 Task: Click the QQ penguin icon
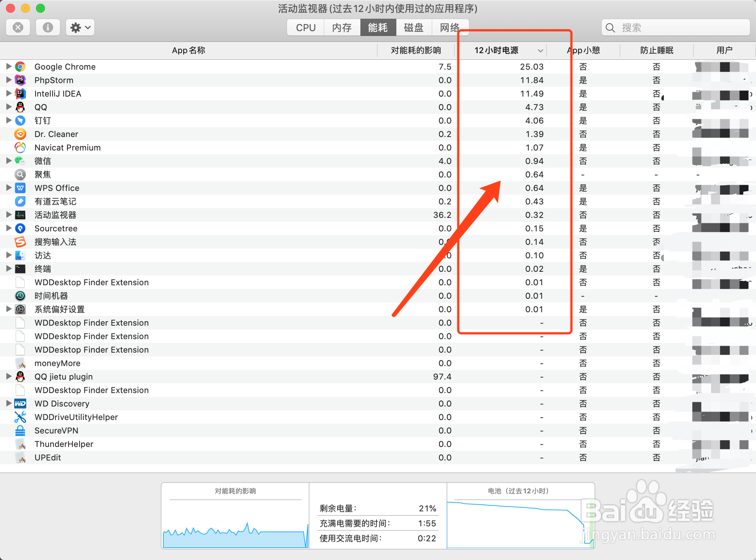click(x=20, y=107)
